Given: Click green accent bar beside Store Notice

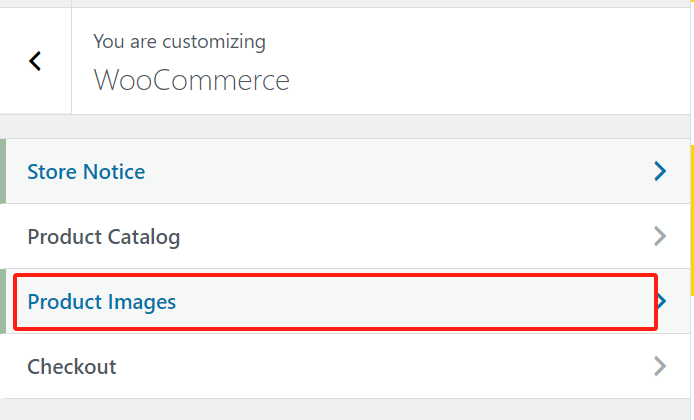Looking at the screenshot, I should 3,172.
